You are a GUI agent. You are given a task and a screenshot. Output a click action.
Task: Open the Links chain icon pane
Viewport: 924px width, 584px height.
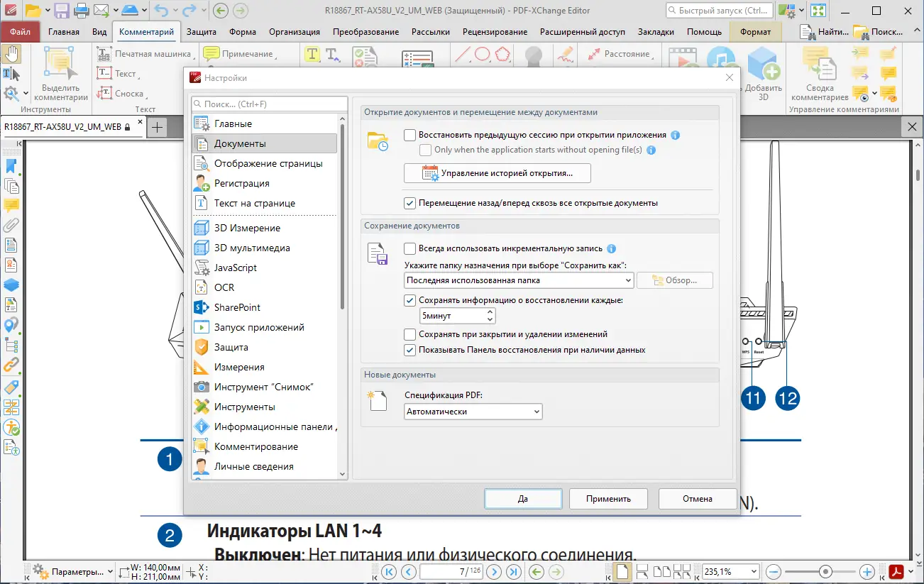(x=11, y=366)
